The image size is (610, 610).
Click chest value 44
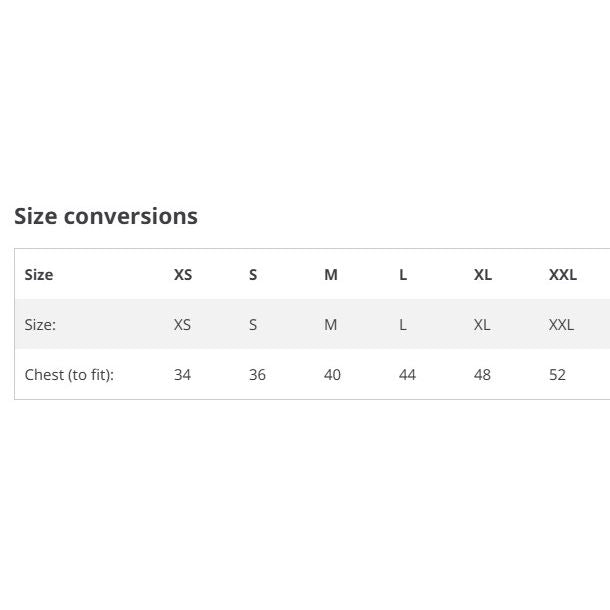[x=407, y=374]
